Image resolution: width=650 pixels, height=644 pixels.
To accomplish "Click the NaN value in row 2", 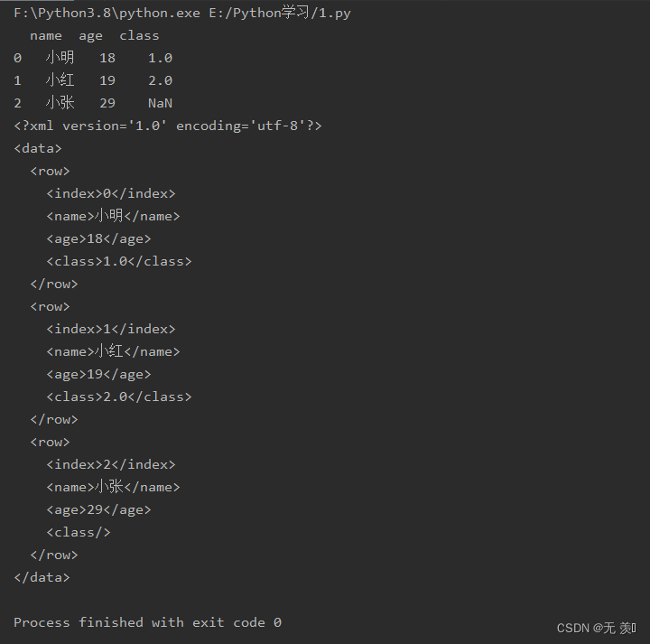I will (160, 103).
